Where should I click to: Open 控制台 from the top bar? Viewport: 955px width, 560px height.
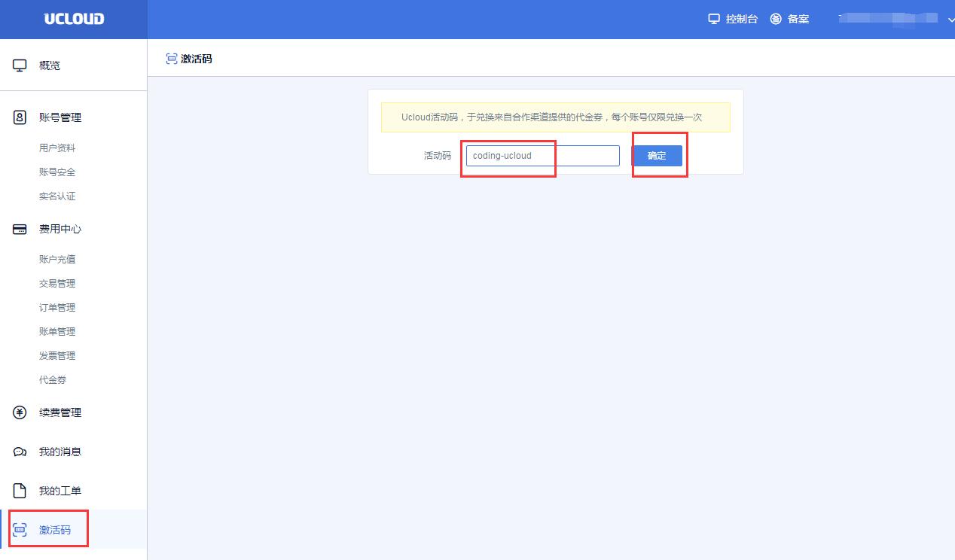[x=733, y=19]
